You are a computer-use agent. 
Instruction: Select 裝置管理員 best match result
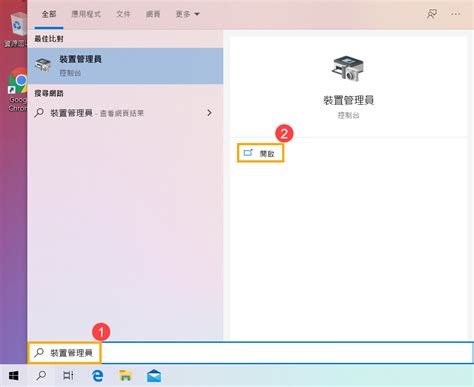point(125,66)
